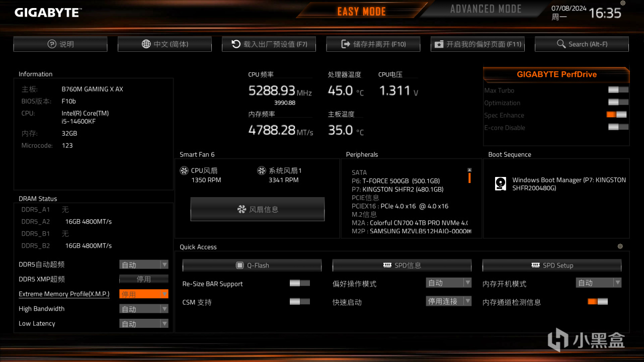Click the Peripherals list scroll-down arrow
This screenshot has height=362, width=644.
[x=469, y=231]
